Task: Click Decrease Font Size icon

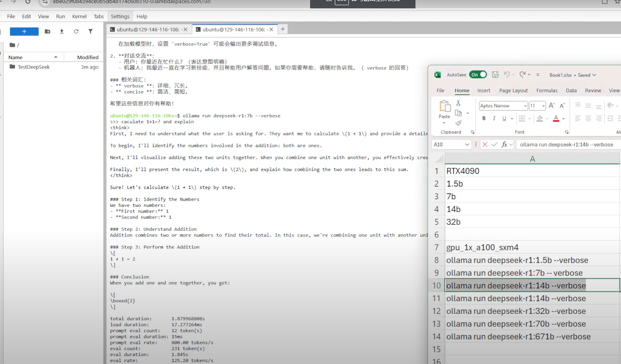Action: (562, 106)
